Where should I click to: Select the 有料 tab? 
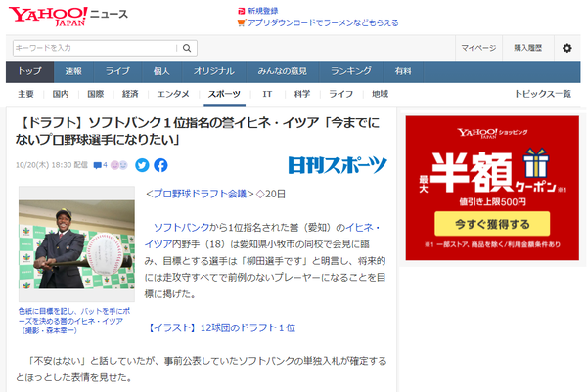tap(403, 71)
